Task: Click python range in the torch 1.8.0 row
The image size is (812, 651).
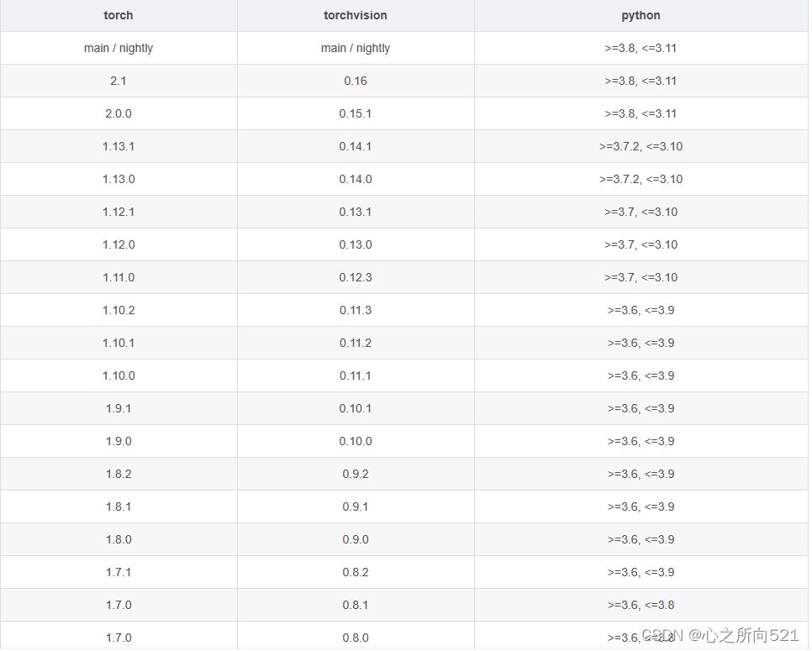Action: 641,539
